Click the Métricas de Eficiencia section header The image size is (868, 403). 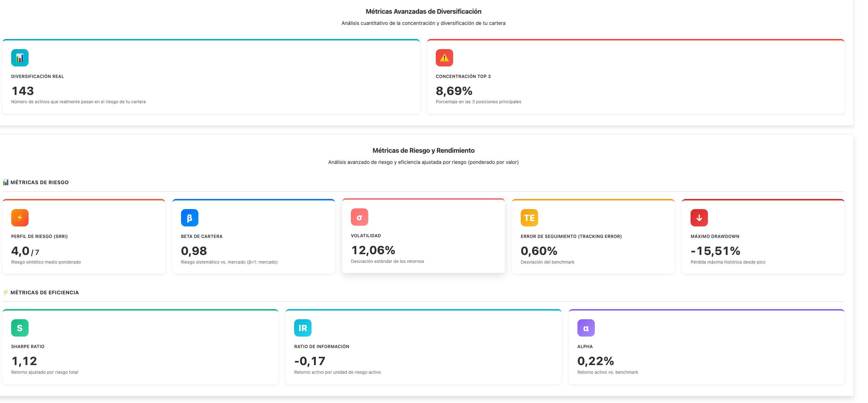pyautogui.click(x=44, y=292)
